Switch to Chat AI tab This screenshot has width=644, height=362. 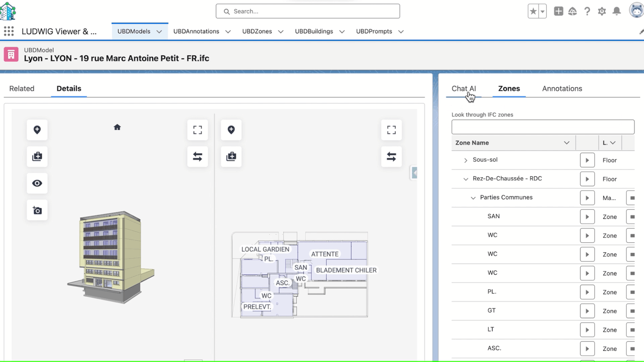(x=464, y=89)
